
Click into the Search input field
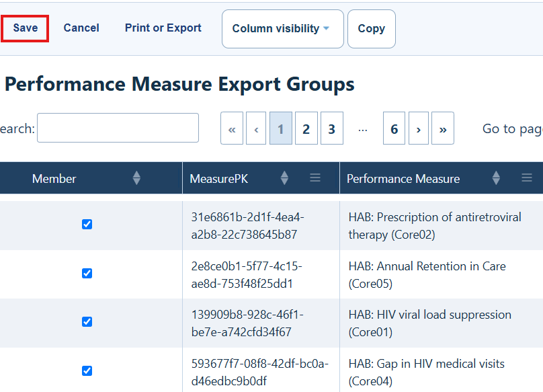[x=118, y=128]
